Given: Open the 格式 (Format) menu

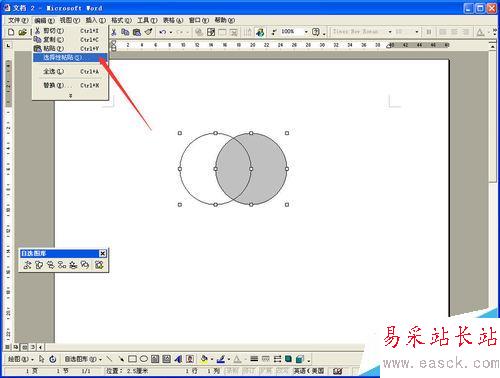Looking at the screenshot, I should coord(121,20).
